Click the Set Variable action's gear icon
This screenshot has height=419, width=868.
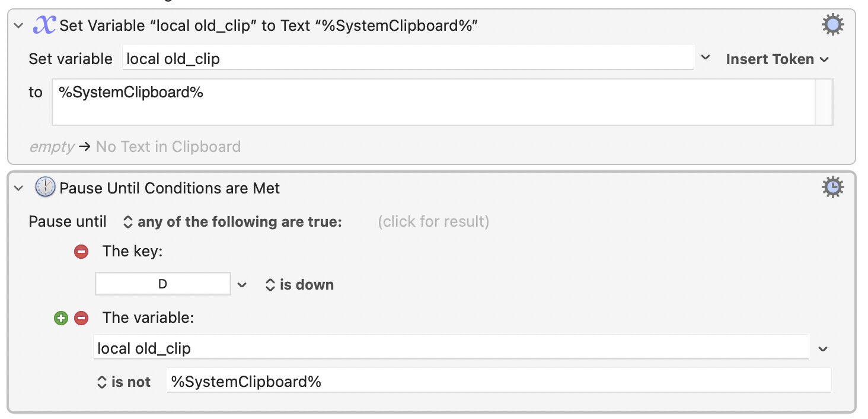[x=832, y=25]
